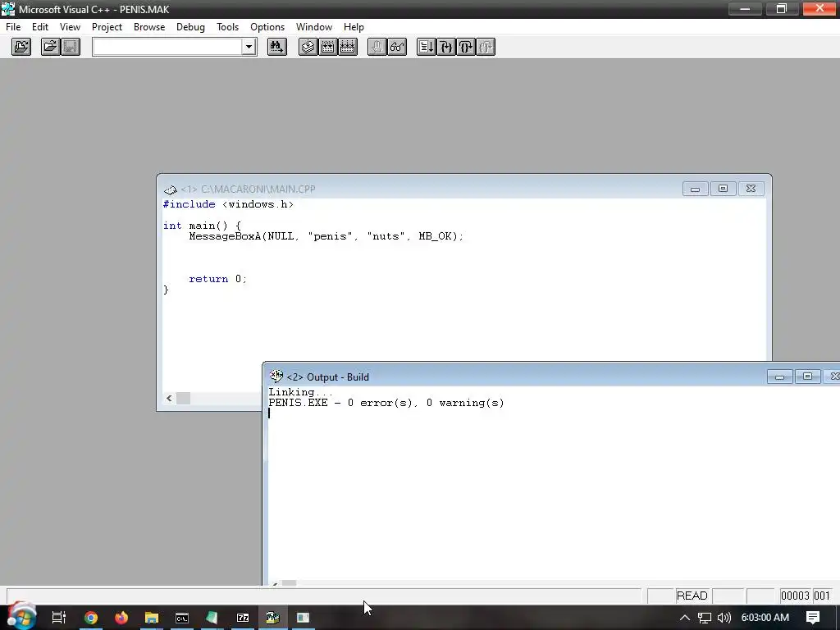Image resolution: width=840 pixels, height=630 pixels.
Task: Expand the Find combo box dropdown arrow
Action: [x=249, y=47]
